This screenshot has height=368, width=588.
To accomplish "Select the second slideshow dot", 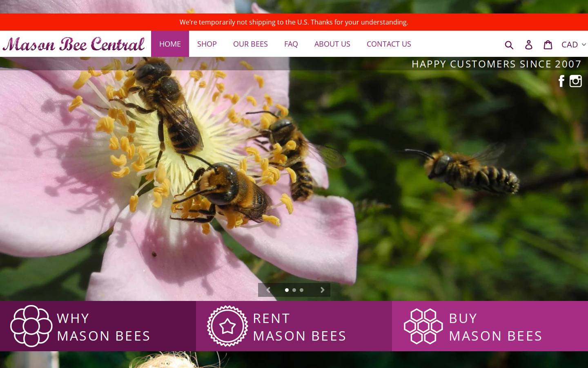I will (x=294, y=290).
